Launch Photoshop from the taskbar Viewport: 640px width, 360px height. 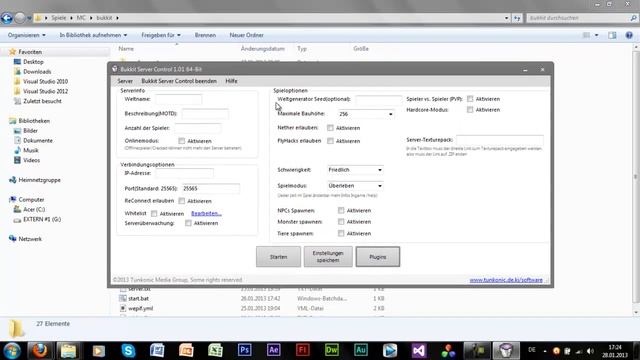(244, 350)
